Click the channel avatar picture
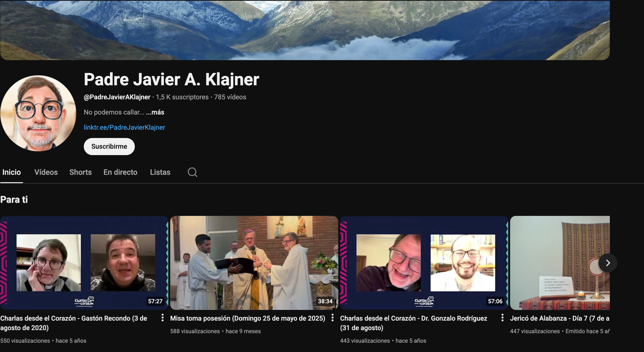 38,113
